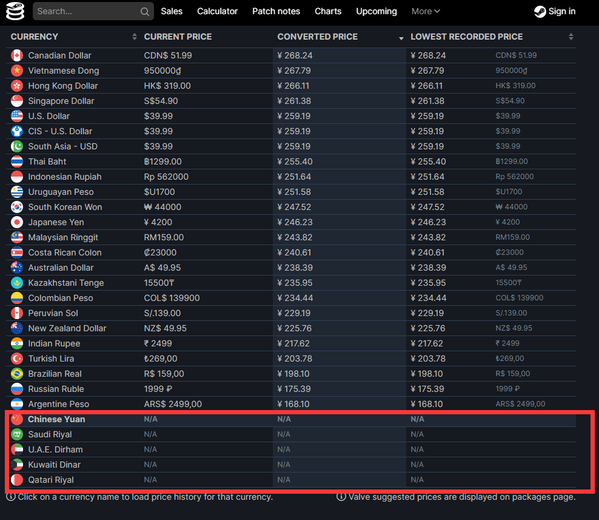Screen dimensions: 599x520
Task: Toggle Converted Price sort arrow
Action: click(x=401, y=38)
